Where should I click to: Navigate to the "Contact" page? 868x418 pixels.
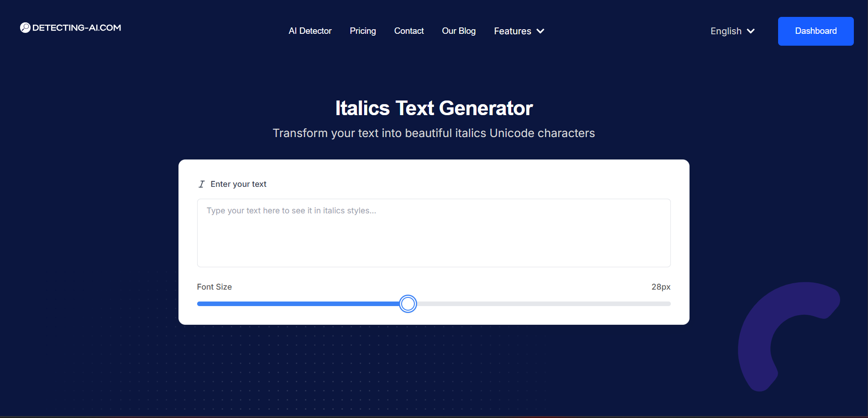coord(409,31)
